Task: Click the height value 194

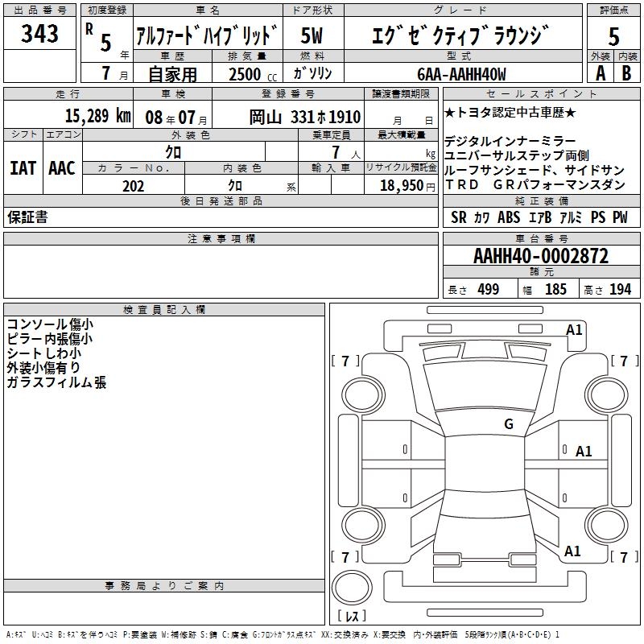Action: tap(620, 290)
